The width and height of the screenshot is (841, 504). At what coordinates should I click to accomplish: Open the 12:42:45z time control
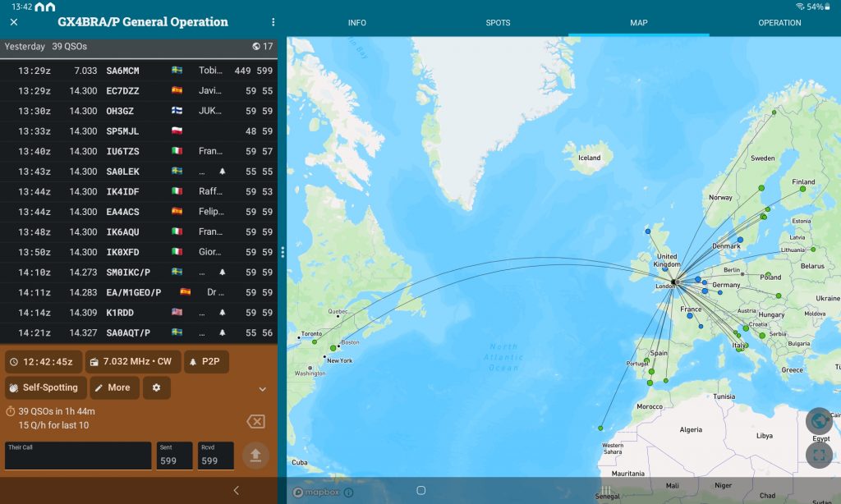pos(44,362)
